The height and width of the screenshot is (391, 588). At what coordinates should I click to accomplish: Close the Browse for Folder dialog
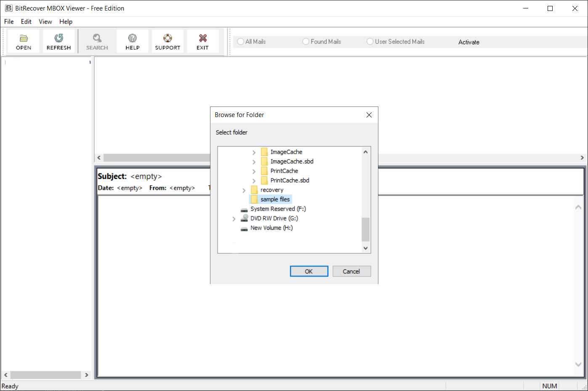tap(369, 115)
